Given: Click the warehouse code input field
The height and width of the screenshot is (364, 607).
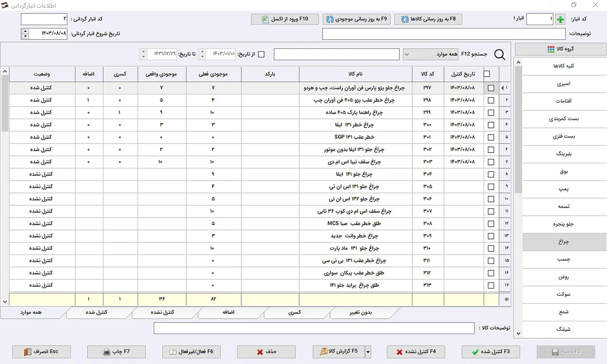Looking at the screenshot, I should pos(540,19).
